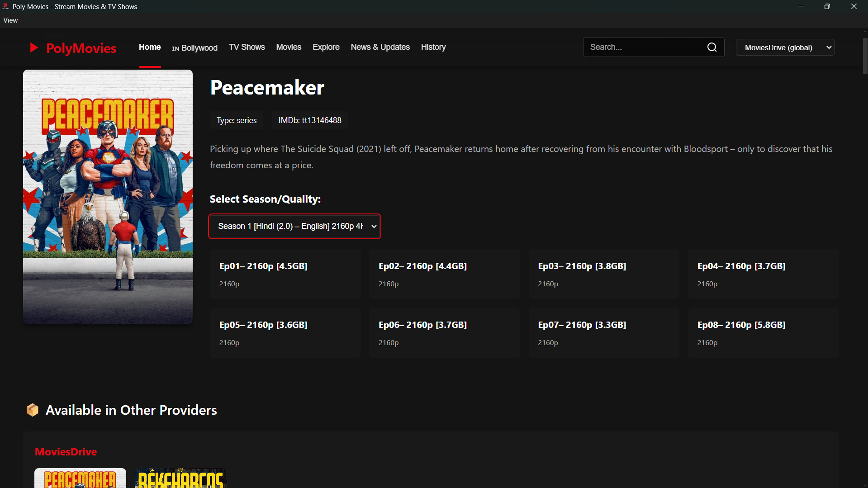
Task: Open the MoviesDrive (global) provider dropdown
Action: pos(785,47)
